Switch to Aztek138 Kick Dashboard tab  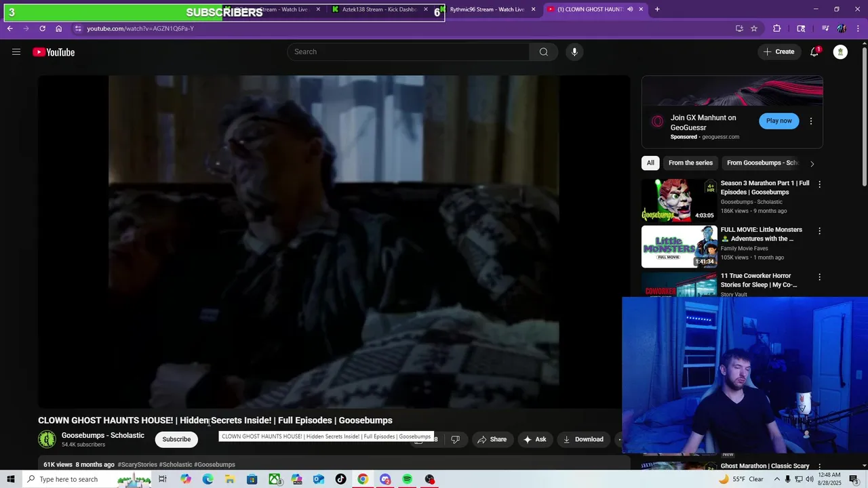point(379,9)
